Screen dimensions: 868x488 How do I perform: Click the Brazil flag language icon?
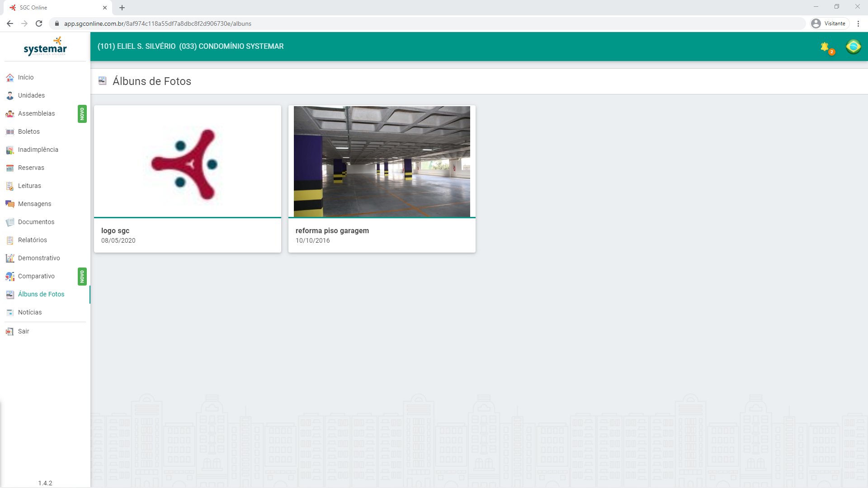point(853,47)
